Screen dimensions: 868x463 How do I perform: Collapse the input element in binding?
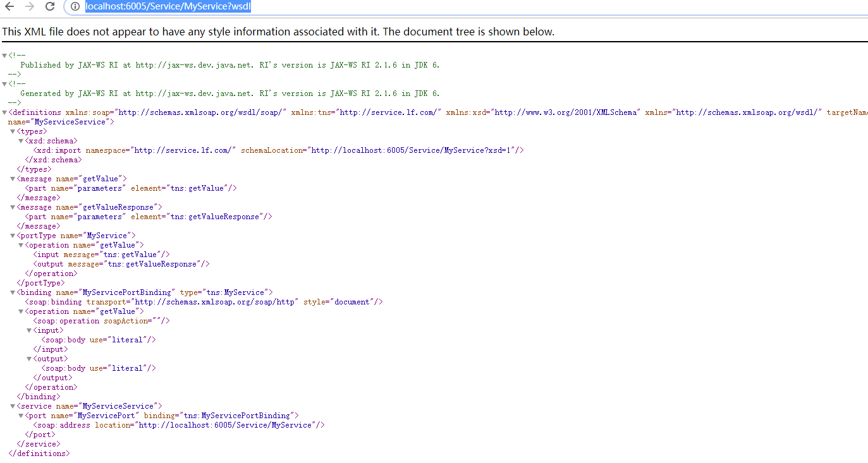29,330
